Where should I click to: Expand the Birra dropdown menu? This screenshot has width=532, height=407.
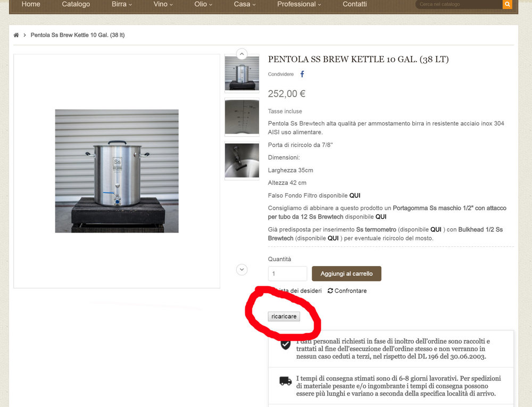[121, 4]
